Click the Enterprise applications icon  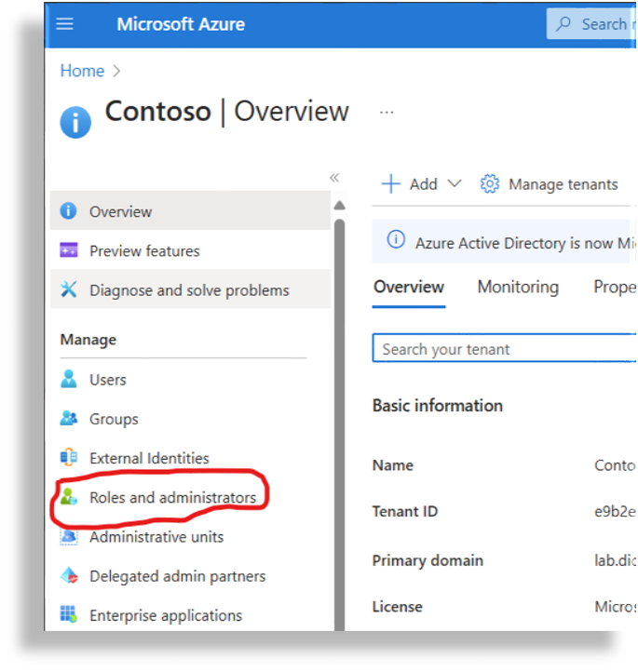pos(68,615)
